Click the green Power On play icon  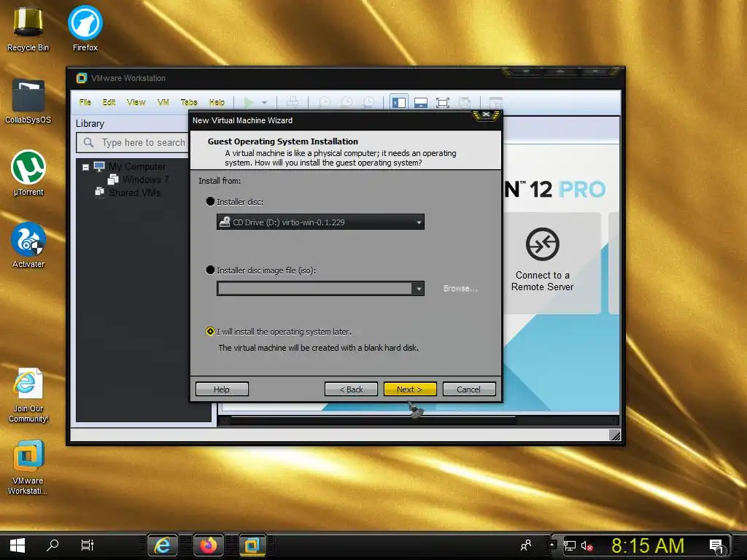click(x=248, y=102)
